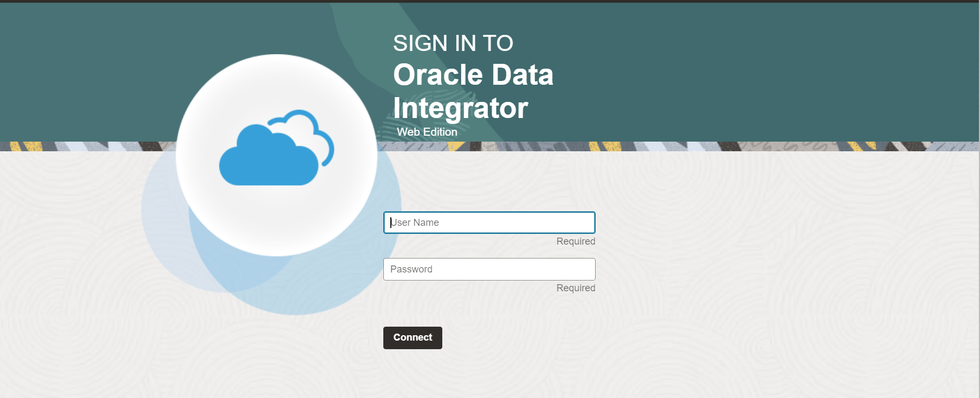The image size is (980, 398).
Task: Click the blue cloud logo icon
Action: coord(277,148)
